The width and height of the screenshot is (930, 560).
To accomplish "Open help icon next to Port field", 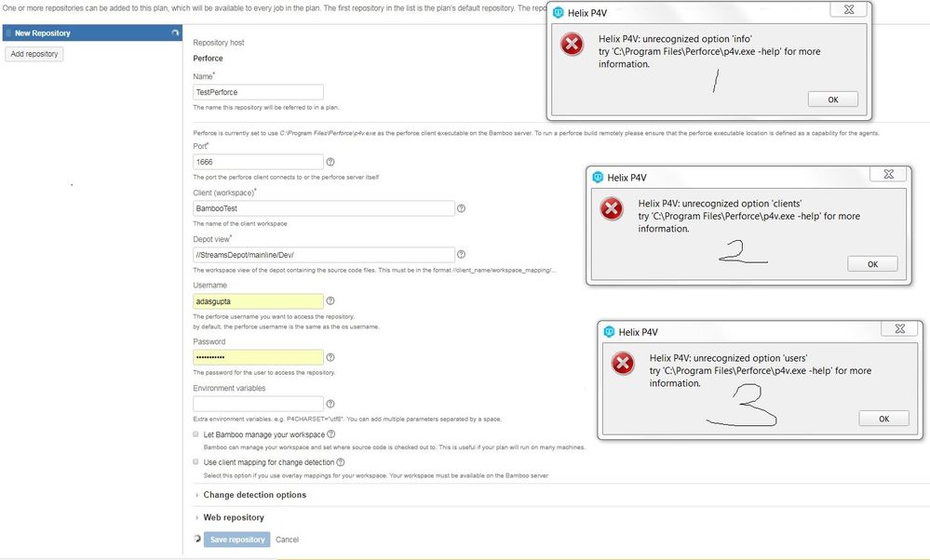I will [330, 162].
